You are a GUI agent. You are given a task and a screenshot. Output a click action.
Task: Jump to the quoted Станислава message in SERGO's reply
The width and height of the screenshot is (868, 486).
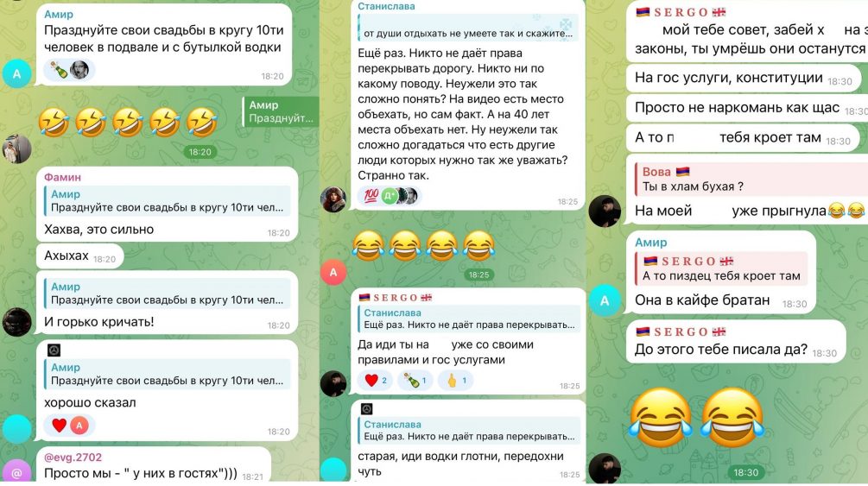point(468,319)
